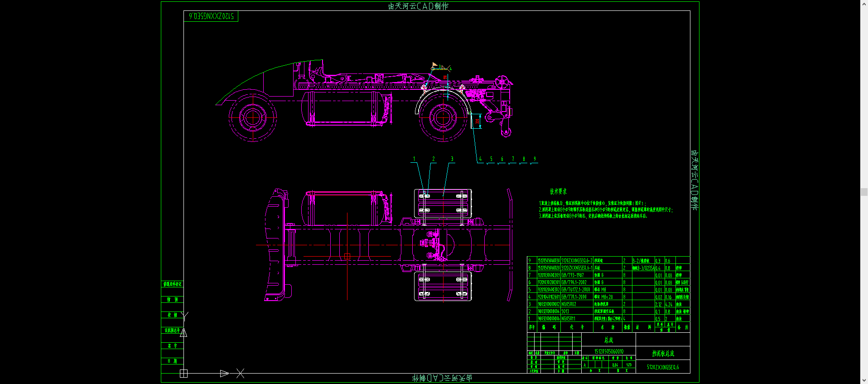This screenshot has height=384, width=868.
Task: Click the UCS origin square icon
Action: pos(183,374)
